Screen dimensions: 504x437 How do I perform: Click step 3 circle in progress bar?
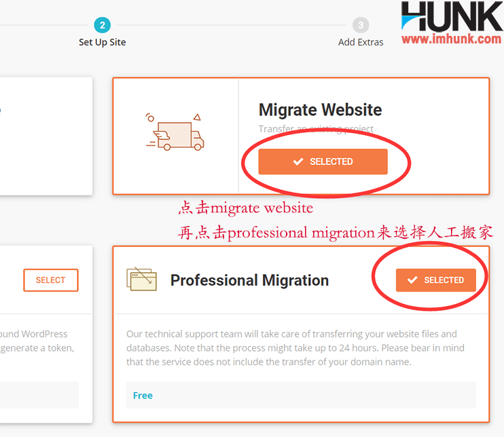click(x=361, y=25)
